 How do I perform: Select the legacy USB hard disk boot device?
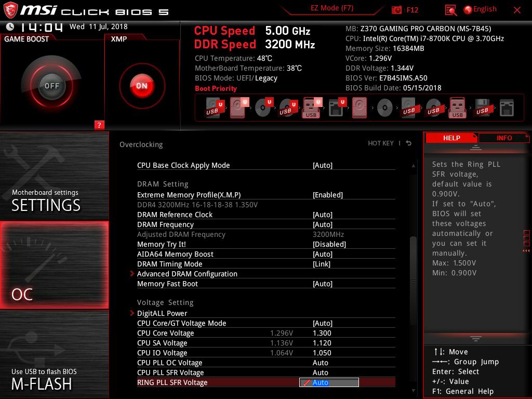[410, 108]
